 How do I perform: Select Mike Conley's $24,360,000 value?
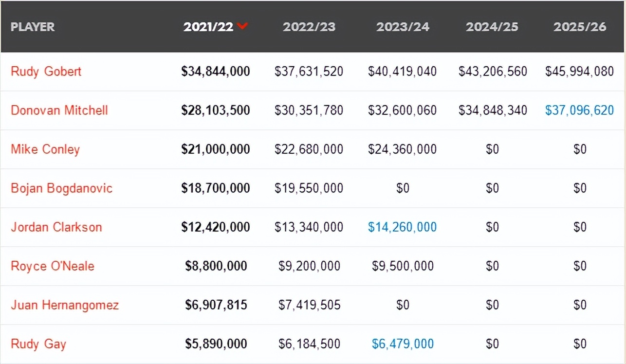(x=403, y=149)
